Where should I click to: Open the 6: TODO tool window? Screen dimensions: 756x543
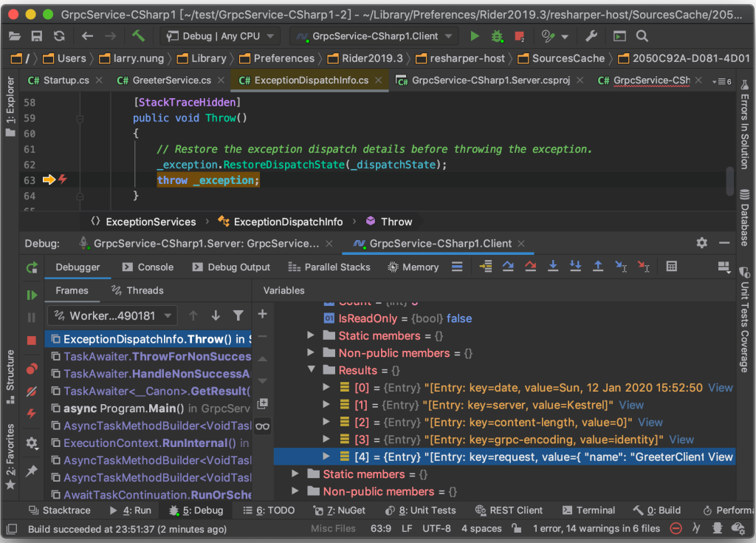point(269,510)
